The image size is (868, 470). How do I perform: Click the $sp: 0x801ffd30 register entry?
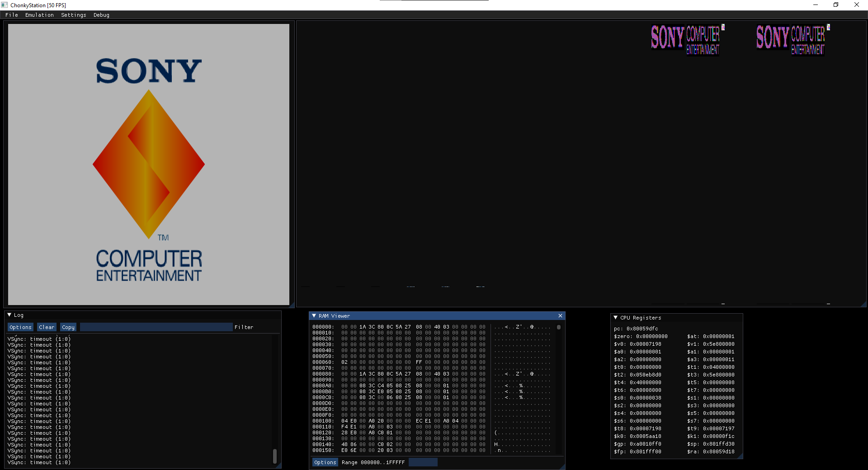tap(711, 444)
